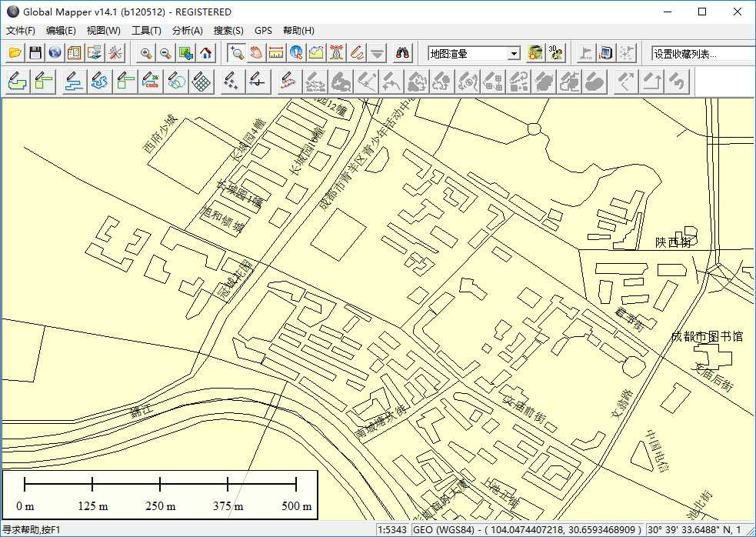
Task: Go to full view with home icon
Action: point(206,52)
